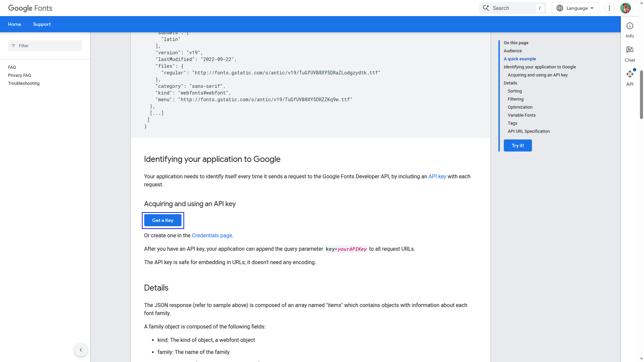Click the user profile avatar
This screenshot has height=362, width=644.
(x=625, y=8)
